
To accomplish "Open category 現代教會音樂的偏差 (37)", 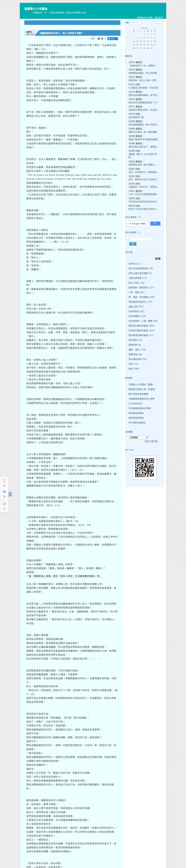I will pyautogui.click(x=141, y=335).
